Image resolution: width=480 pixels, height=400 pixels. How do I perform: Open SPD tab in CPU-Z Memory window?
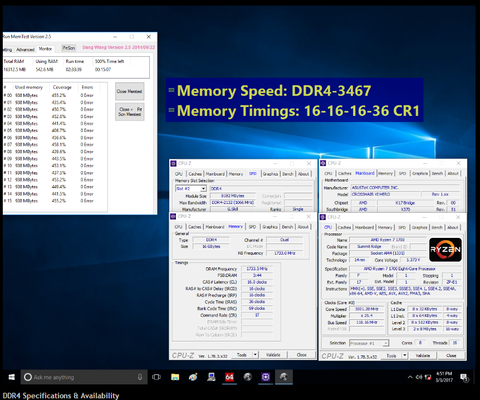(252, 227)
